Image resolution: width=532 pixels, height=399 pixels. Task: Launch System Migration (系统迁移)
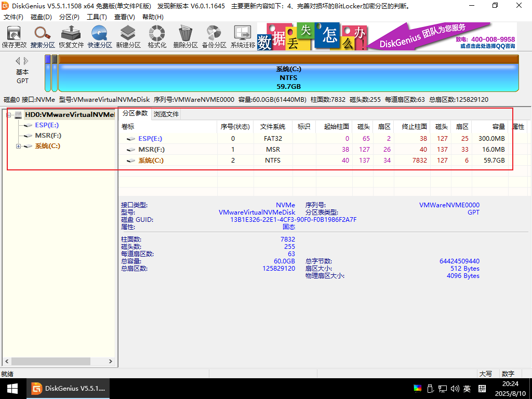point(243,37)
